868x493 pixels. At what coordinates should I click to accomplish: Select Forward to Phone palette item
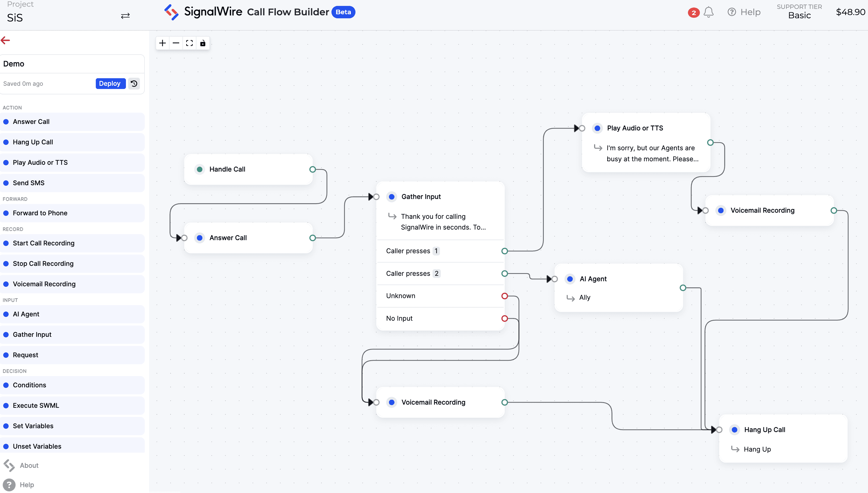point(72,213)
